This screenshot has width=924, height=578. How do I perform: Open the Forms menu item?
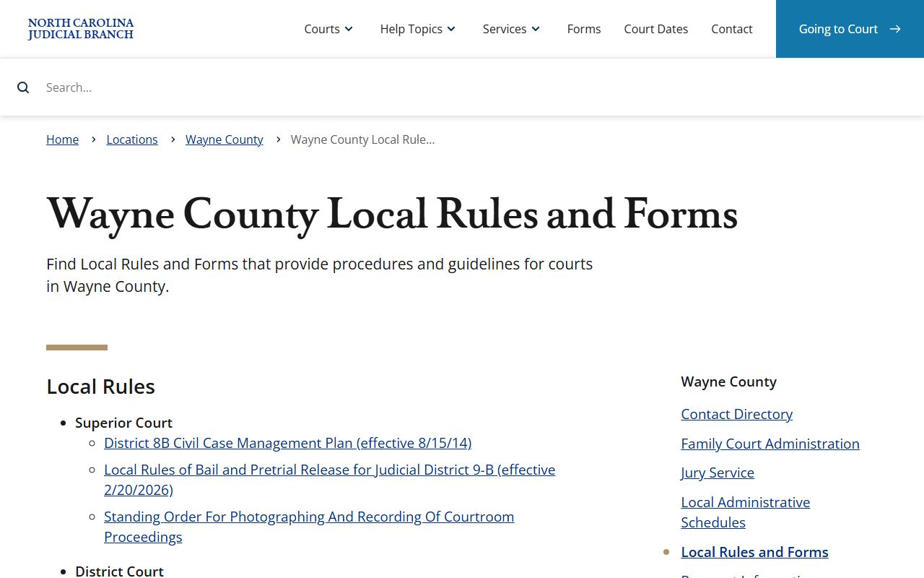[584, 29]
